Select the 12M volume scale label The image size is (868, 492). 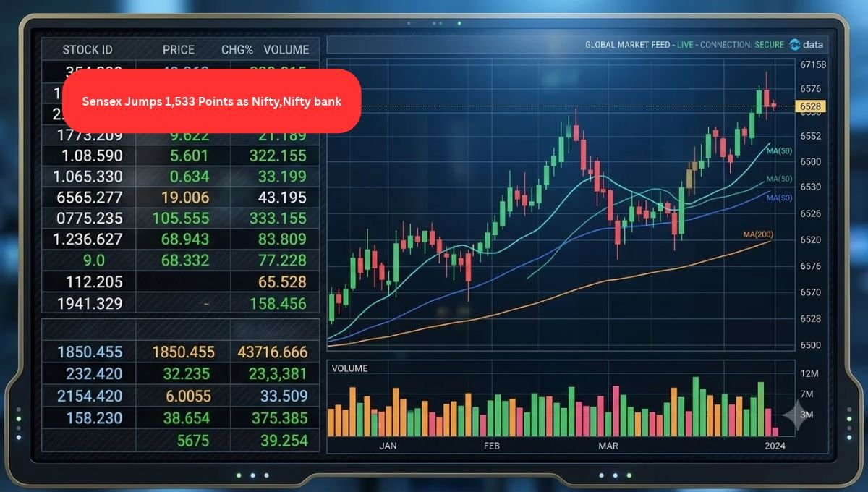pyautogui.click(x=809, y=373)
